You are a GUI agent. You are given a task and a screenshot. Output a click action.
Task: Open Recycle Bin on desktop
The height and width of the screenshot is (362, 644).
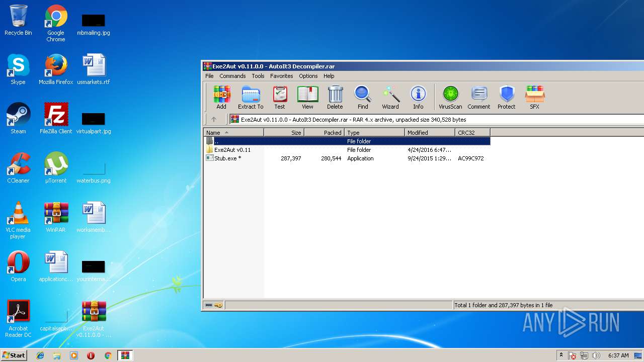(18, 21)
